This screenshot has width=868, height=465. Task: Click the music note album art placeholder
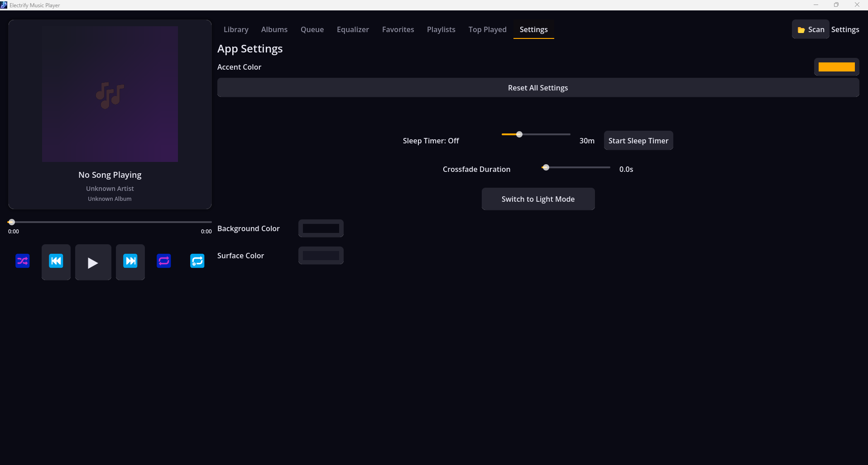110,94
